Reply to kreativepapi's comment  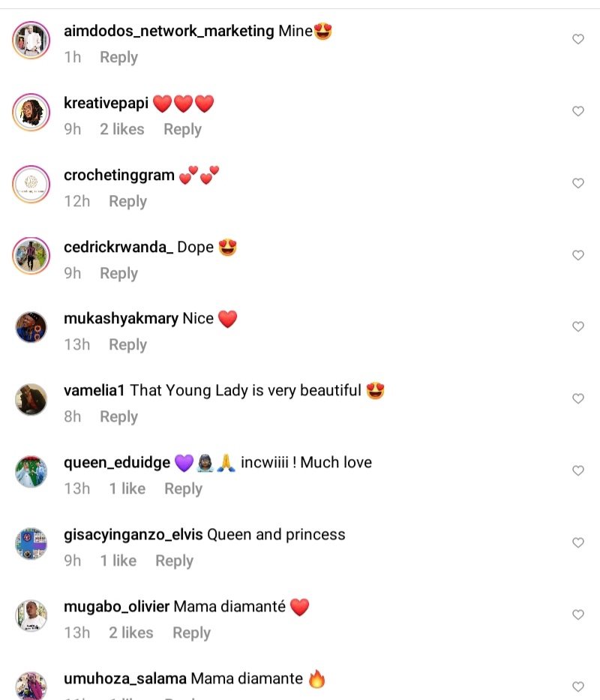182,130
